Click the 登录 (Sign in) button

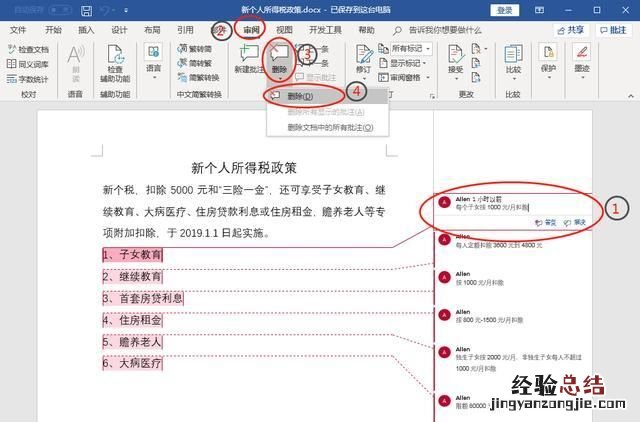[506, 10]
